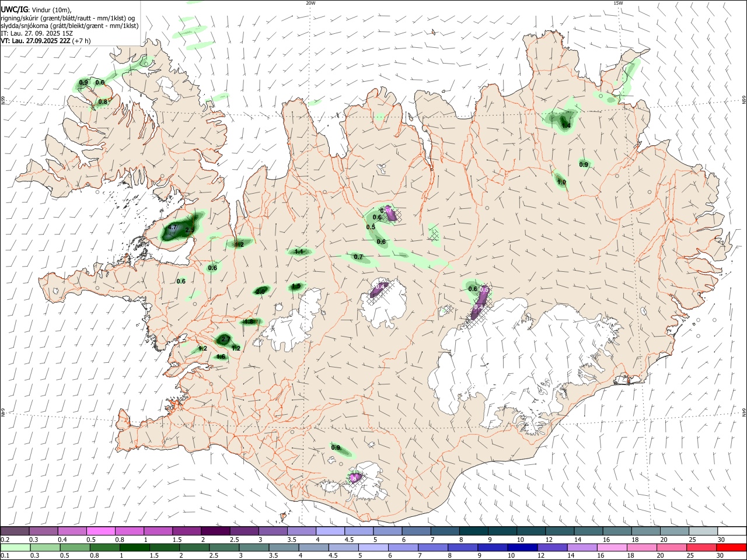Select the 6 swatch in the upper legend
The height and width of the screenshot is (560, 747).
(416, 531)
